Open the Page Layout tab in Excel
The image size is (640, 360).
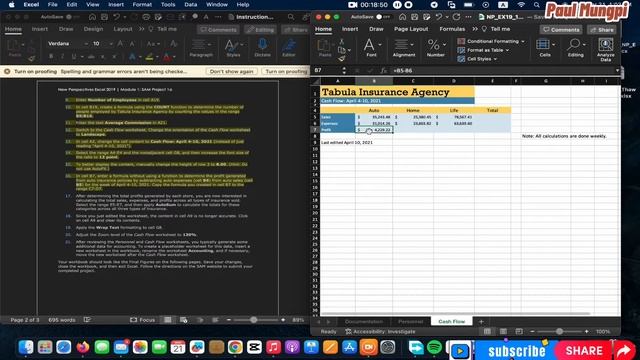pyautogui.click(x=411, y=29)
